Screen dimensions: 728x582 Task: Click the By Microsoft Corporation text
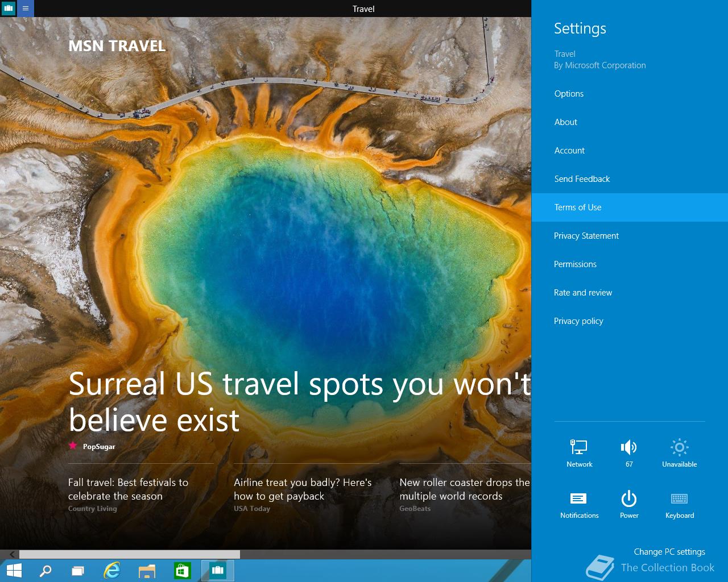click(600, 65)
